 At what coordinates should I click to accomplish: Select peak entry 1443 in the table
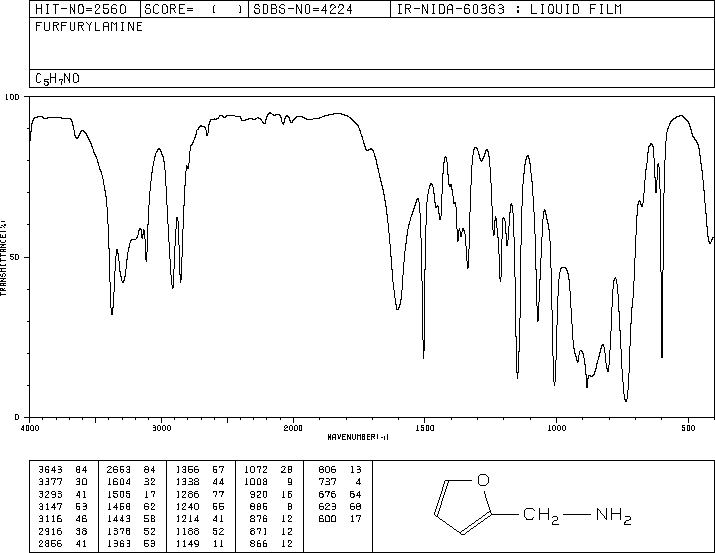point(119,519)
